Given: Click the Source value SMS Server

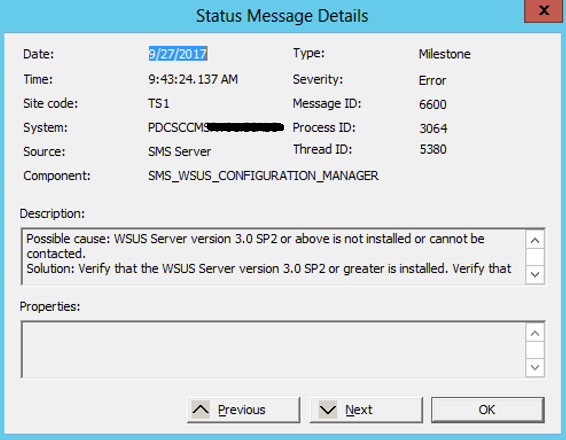Looking at the screenshot, I should (x=179, y=152).
